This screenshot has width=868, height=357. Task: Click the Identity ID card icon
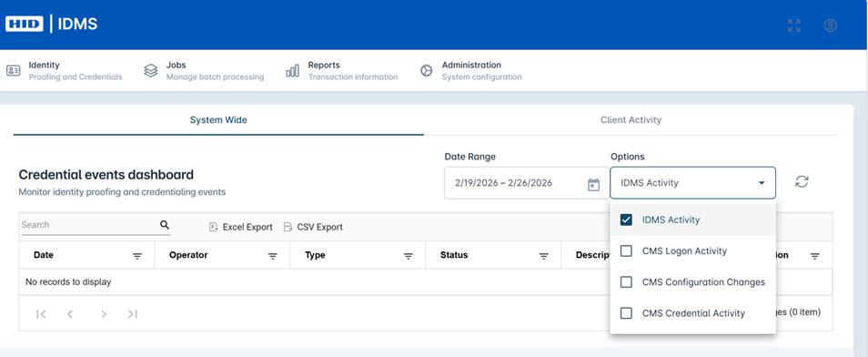tap(14, 71)
